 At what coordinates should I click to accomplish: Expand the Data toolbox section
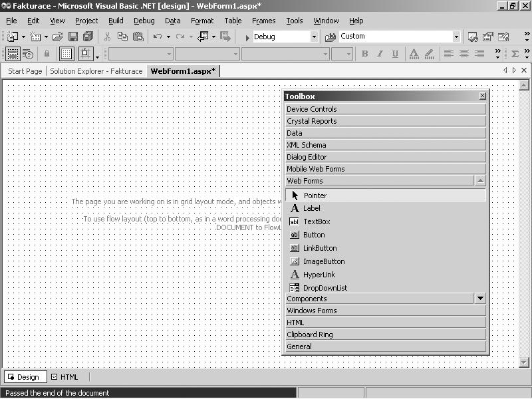pos(386,133)
